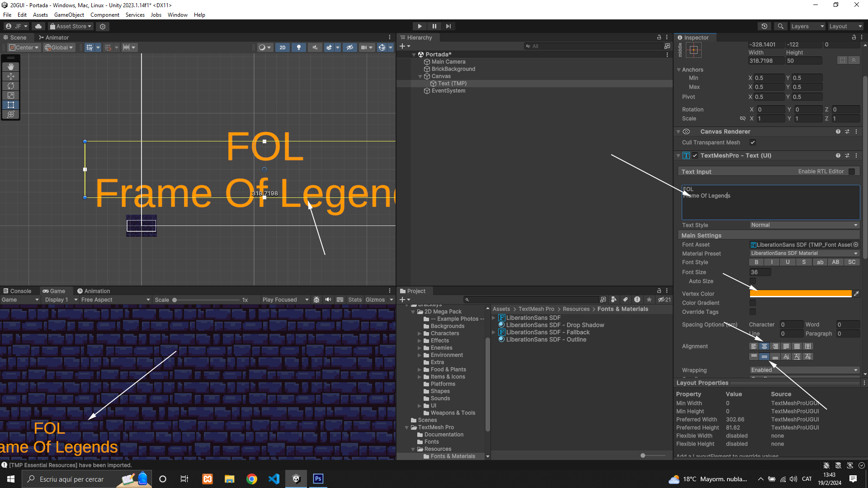Viewport: 868px width, 488px height.
Task: Collapse the Canvas hierarchy item
Action: point(420,77)
